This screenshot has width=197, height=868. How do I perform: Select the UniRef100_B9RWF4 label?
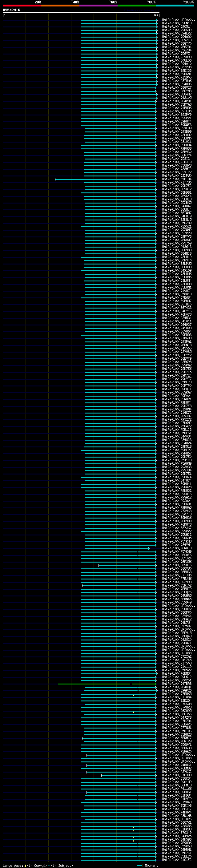pos(176,122)
